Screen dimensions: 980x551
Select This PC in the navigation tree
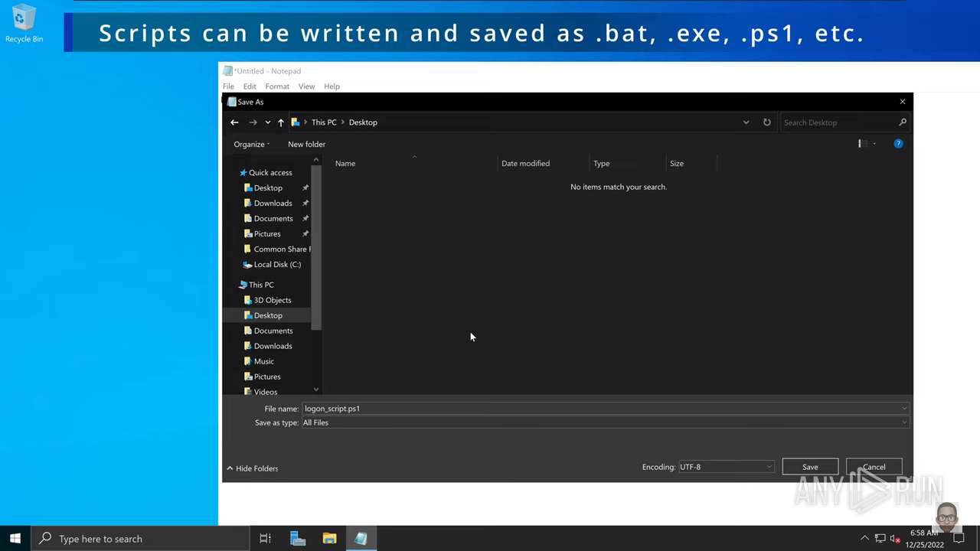[260, 285]
